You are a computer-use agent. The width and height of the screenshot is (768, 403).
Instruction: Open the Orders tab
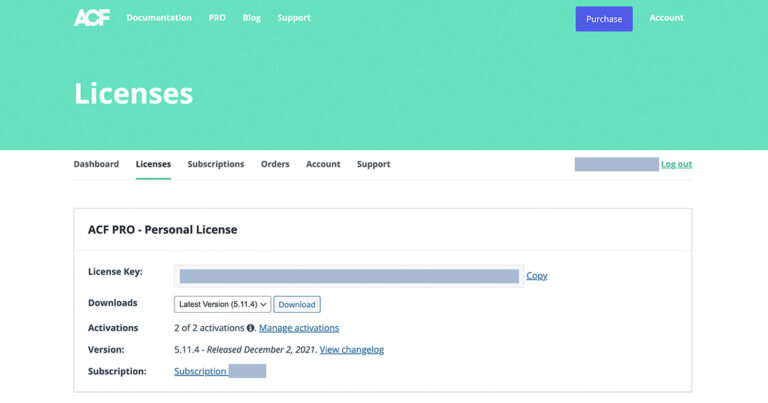click(x=275, y=164)
